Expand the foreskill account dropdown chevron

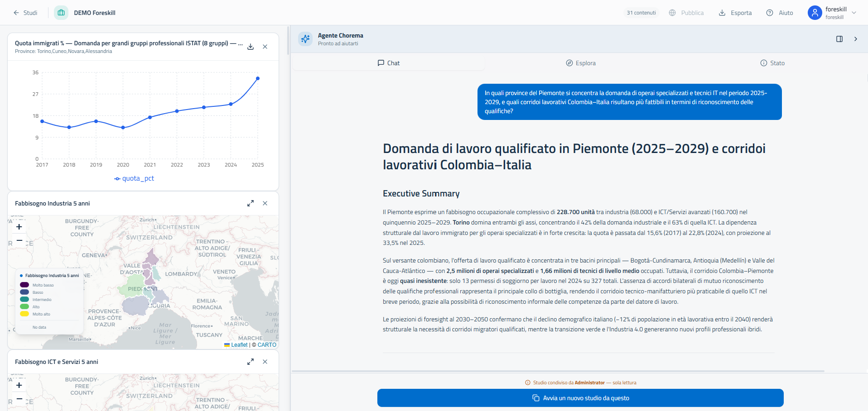click(854, 13)
